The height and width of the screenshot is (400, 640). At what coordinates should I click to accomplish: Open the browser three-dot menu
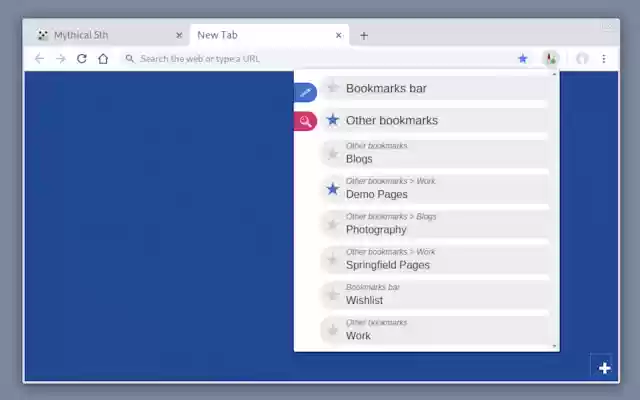[x=604, y=59]
